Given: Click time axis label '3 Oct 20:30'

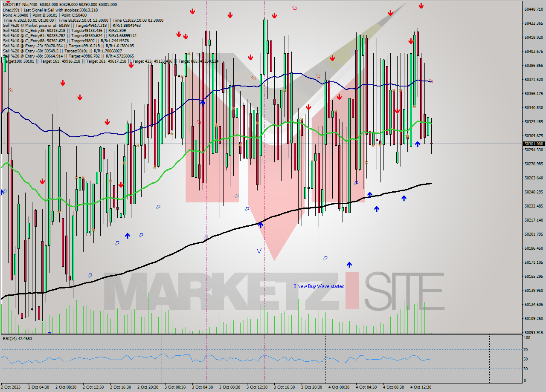Looking at the screenshot, I should 311,387.
